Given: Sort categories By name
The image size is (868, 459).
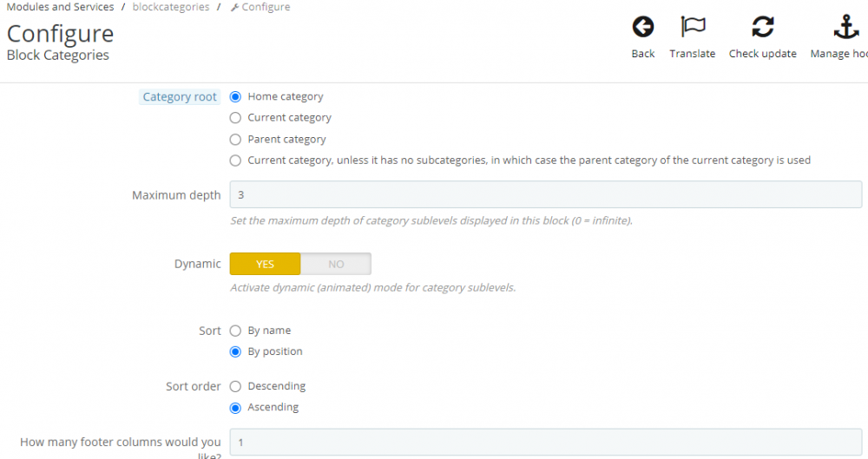Looking at the screenshot, I should click(x=235, y=331).
